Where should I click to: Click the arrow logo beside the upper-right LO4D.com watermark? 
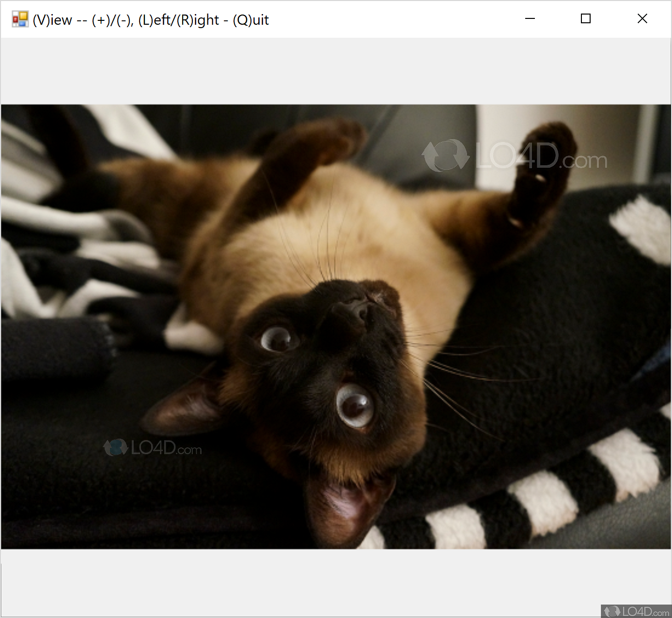445,156
